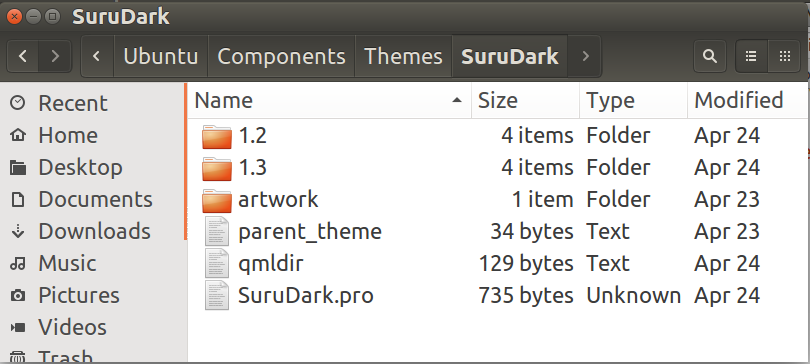Click the Downloads arrow icon
Image resolution: width=810 pixels, height=364 pixels.
18,231
